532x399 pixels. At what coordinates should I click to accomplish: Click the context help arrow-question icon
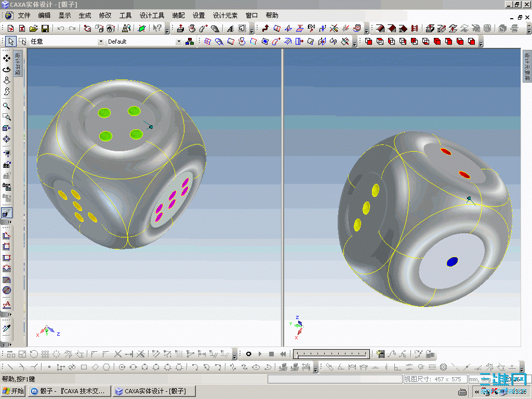pos(157,29)
